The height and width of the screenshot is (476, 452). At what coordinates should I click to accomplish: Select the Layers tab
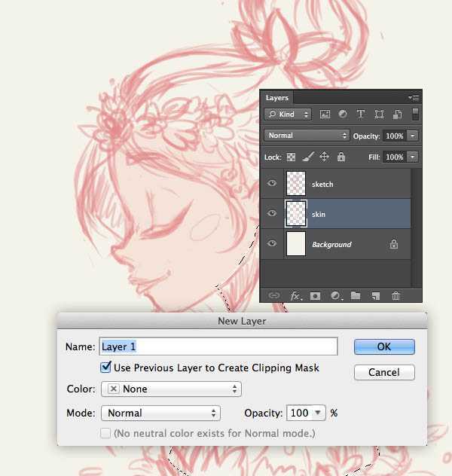(x=276, y=98)
